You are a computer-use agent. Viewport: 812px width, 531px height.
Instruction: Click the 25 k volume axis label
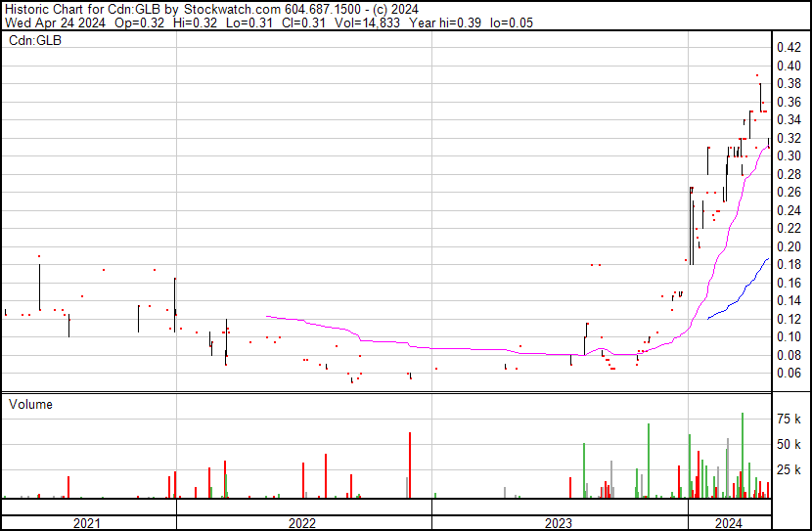tap(789, 470)
